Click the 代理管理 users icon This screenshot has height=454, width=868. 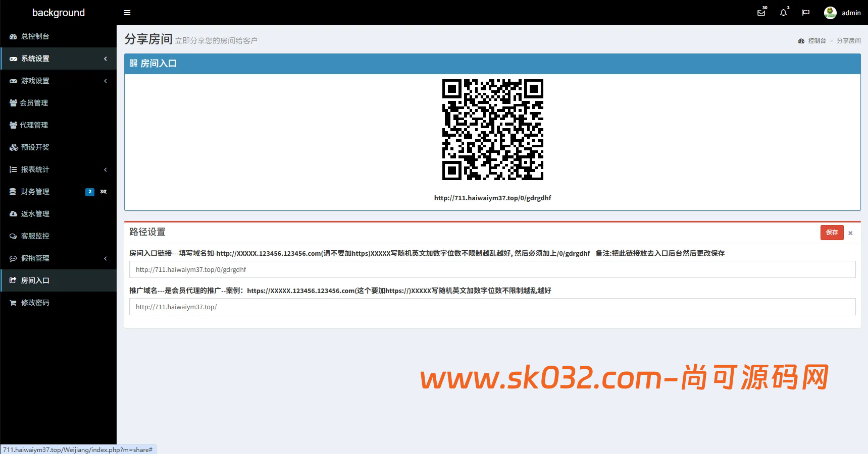pyautogui.click(x=13, y=125)
